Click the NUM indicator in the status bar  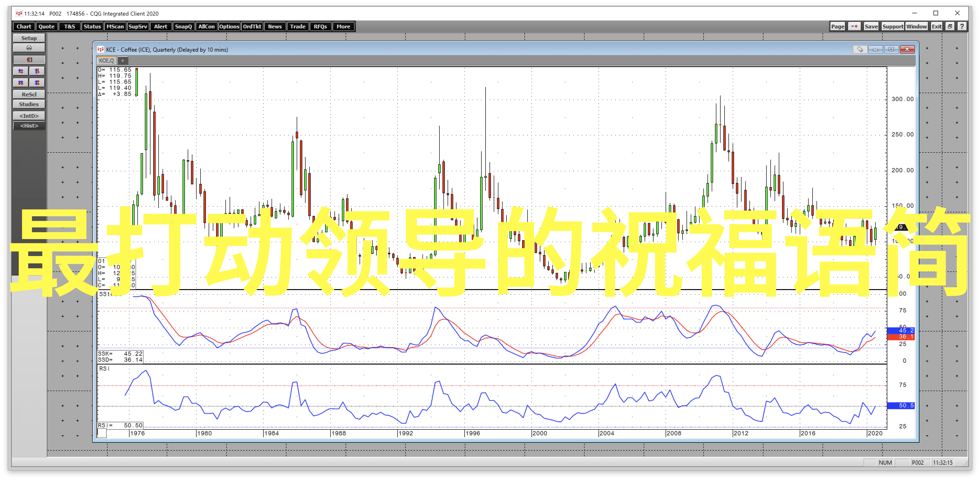click(x=885, y=463)
